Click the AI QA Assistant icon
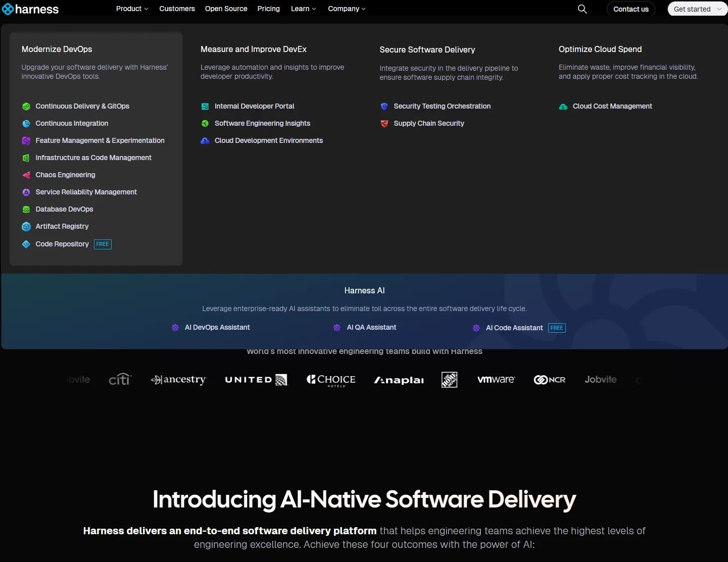The height and width of the screenshot is (562, 728). [337, 328]
